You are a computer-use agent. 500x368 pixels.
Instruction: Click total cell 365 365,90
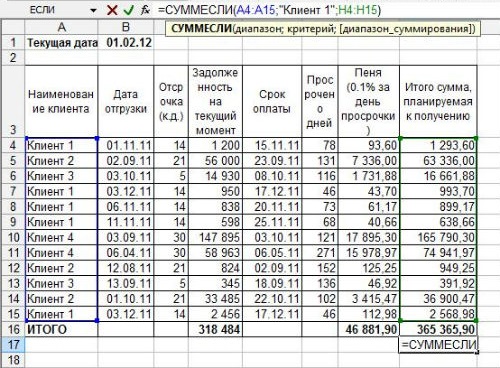click(x=438, y=329)
